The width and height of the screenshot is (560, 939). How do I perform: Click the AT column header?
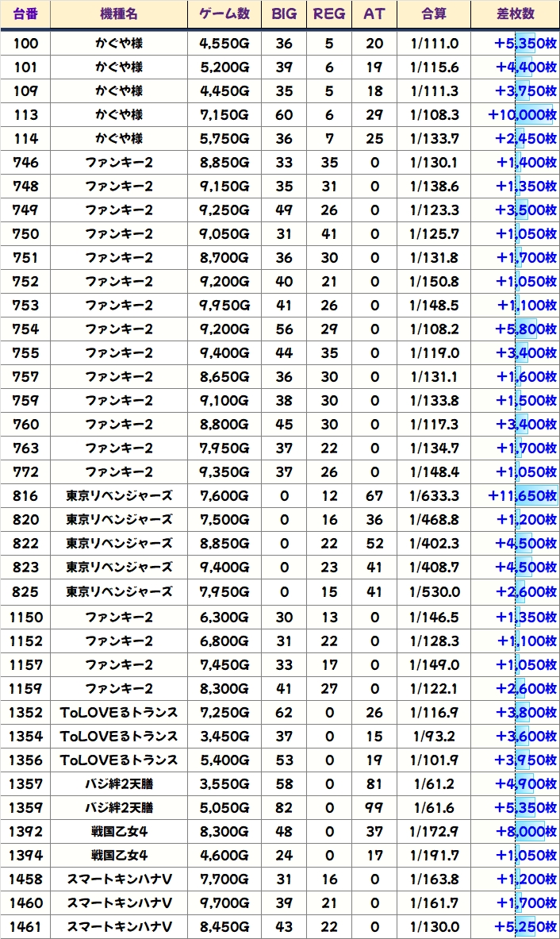pyautogui.click(x=374, y=14)
